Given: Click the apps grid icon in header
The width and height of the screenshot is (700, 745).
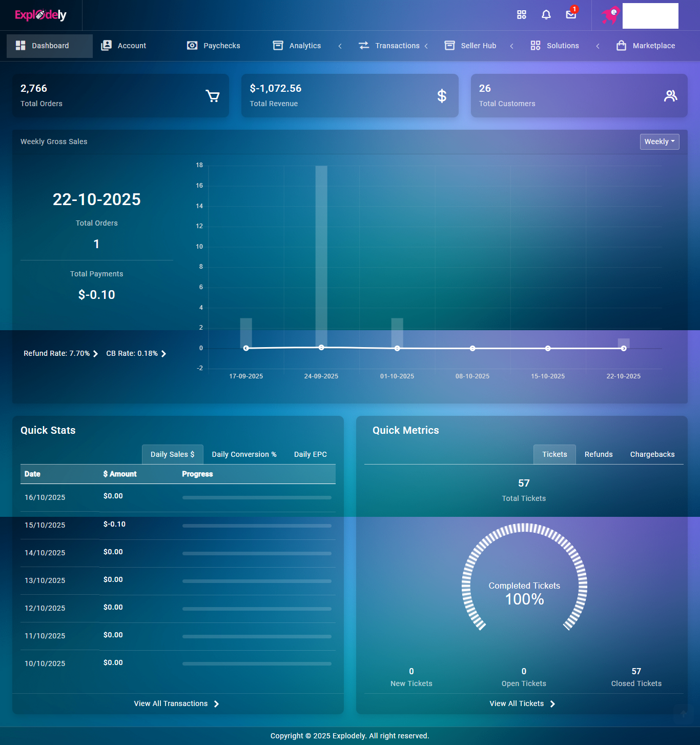Looking at the screenshot, I should tap(522, 15).
